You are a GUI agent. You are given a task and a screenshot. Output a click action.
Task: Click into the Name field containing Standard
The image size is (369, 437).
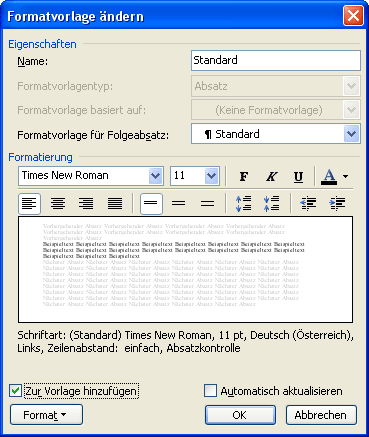click(276, 60)
